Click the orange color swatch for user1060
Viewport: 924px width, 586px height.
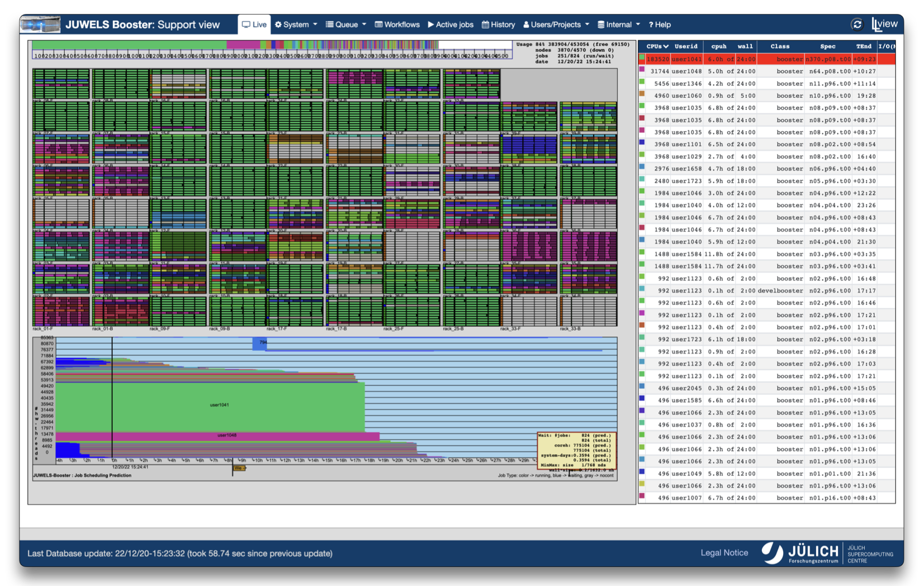[x=642, y=94]
